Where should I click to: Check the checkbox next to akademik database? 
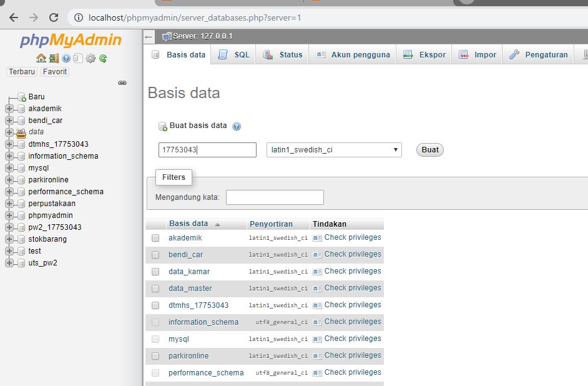click(155, 237)
